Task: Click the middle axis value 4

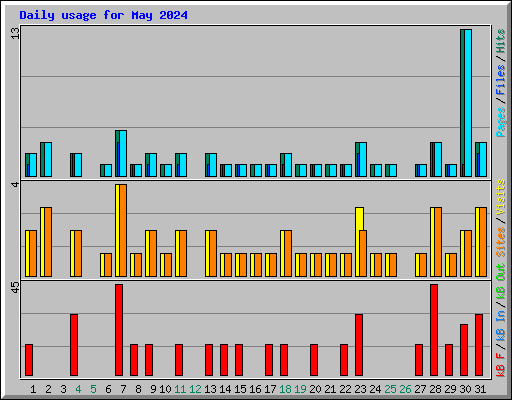Action: click(15, 184)
